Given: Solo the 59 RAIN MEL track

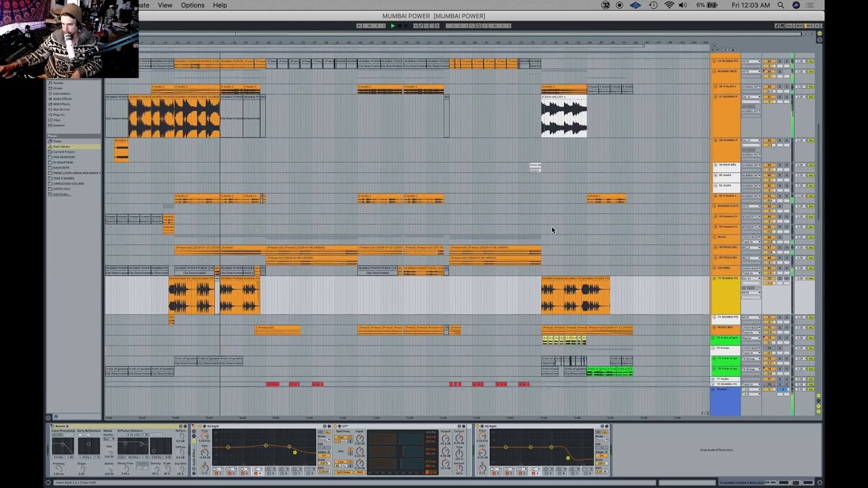Looking at the screenshot, I should pos(779,165).
